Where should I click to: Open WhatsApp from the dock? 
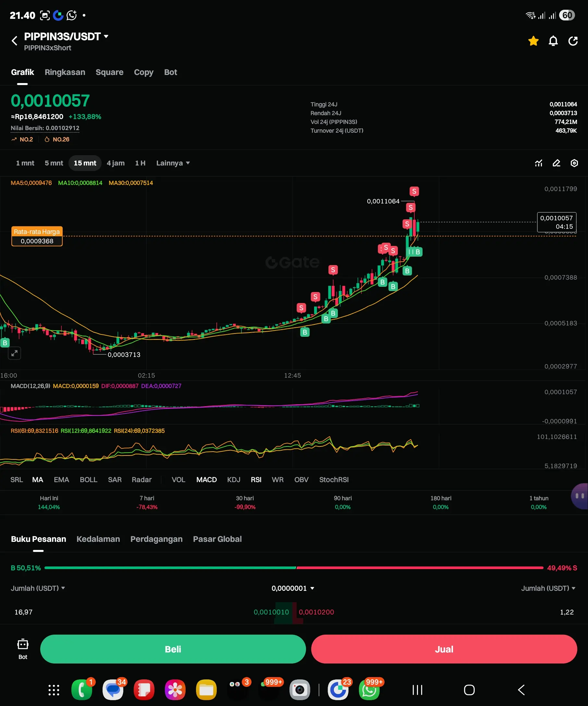[x=369, y=690]
